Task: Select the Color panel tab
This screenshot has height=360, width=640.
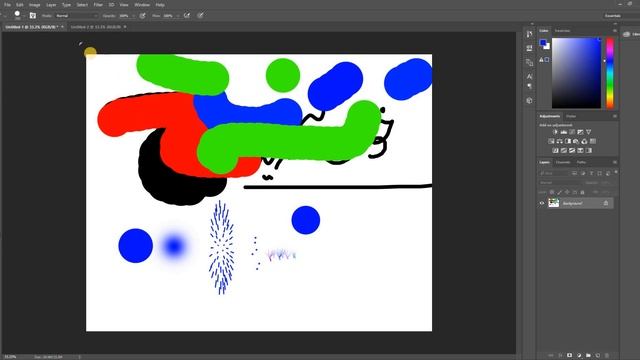Action: click(x=544, y=31)
